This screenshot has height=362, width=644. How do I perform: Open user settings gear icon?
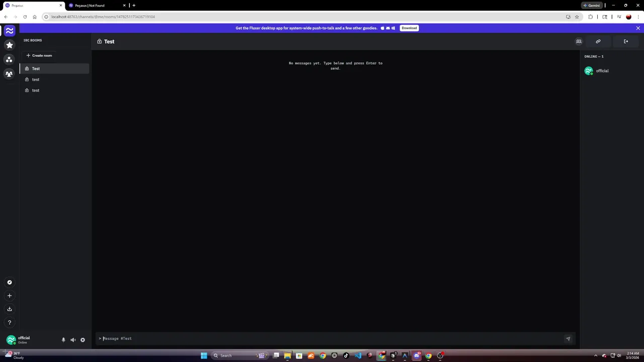(83, 340)
